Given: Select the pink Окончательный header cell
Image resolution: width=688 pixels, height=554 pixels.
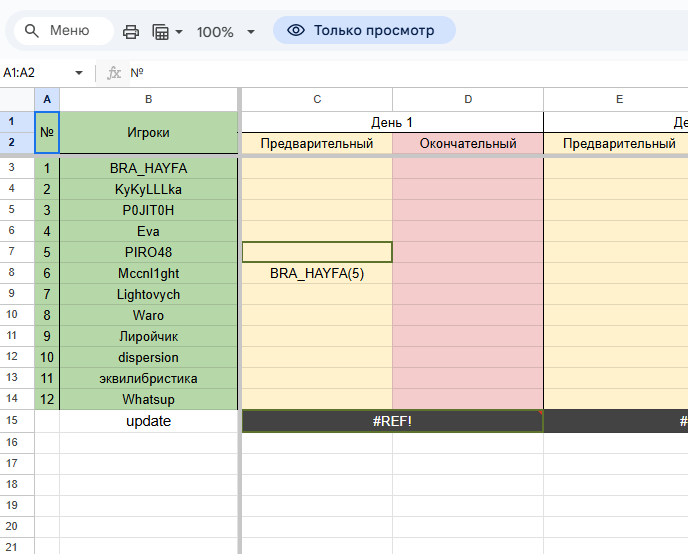Looking at the screenshot, I should pos(468,143).
